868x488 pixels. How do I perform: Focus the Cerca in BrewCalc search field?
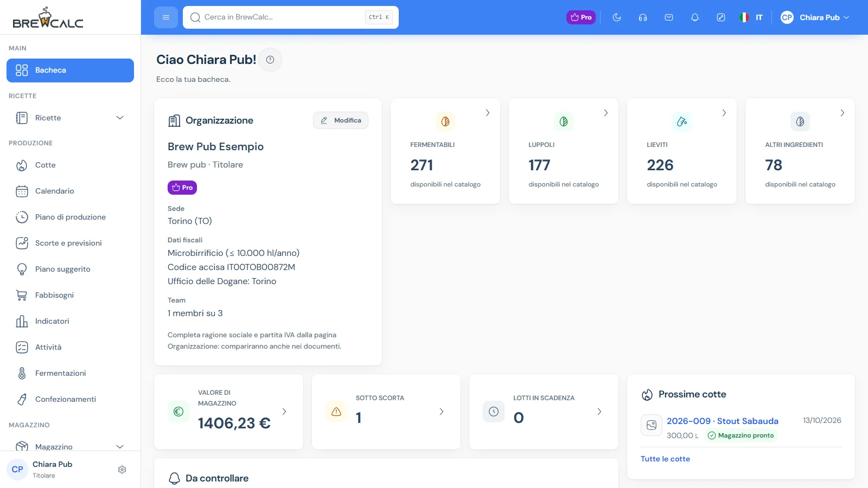(x=291, y=17)
